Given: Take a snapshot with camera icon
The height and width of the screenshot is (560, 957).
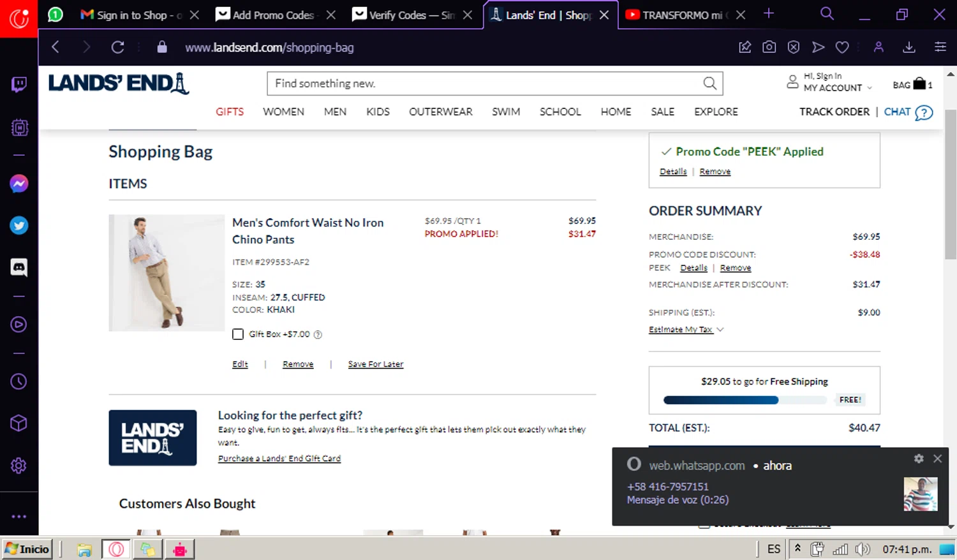Looking at the screenshot, I should tap(769, 47).
